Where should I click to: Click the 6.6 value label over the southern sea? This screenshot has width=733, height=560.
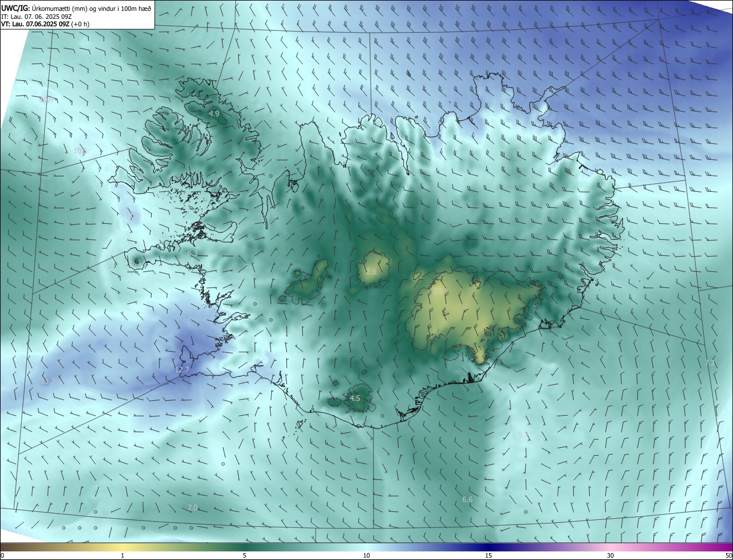click(x=467, y=500)
